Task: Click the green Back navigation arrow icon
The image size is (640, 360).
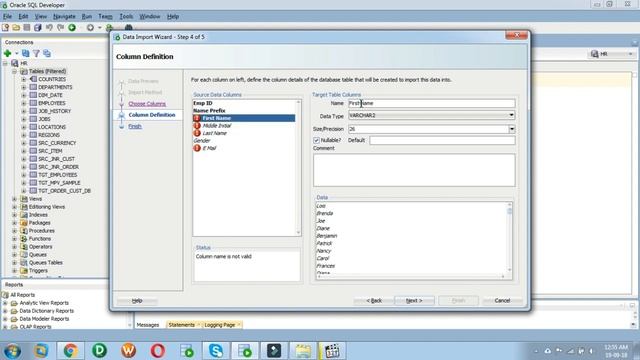Action: click(x=72, y=28)
